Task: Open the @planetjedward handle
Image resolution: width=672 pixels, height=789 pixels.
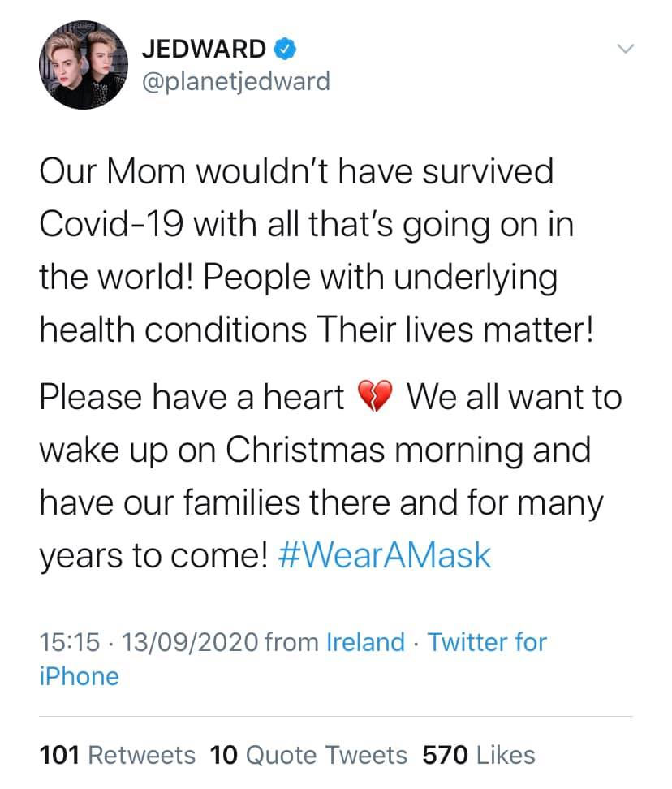Action: [x=236, y=82]
